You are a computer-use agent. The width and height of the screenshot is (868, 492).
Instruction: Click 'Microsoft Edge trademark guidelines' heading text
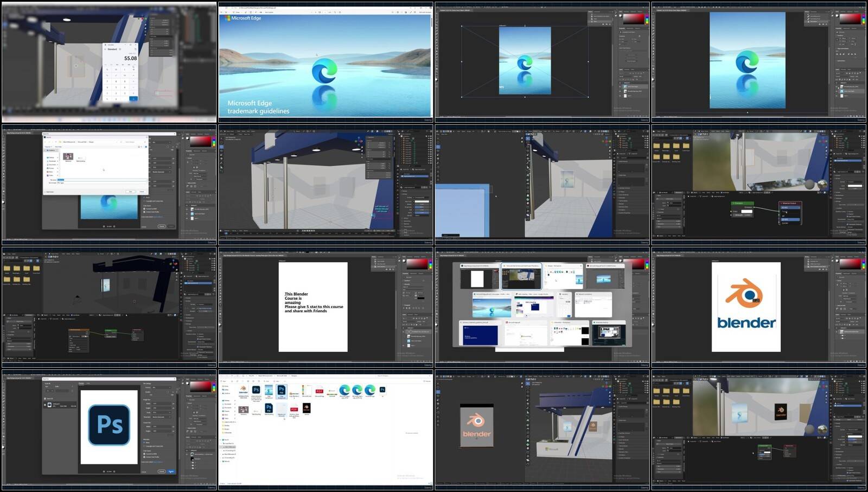(x=258, y=107)
